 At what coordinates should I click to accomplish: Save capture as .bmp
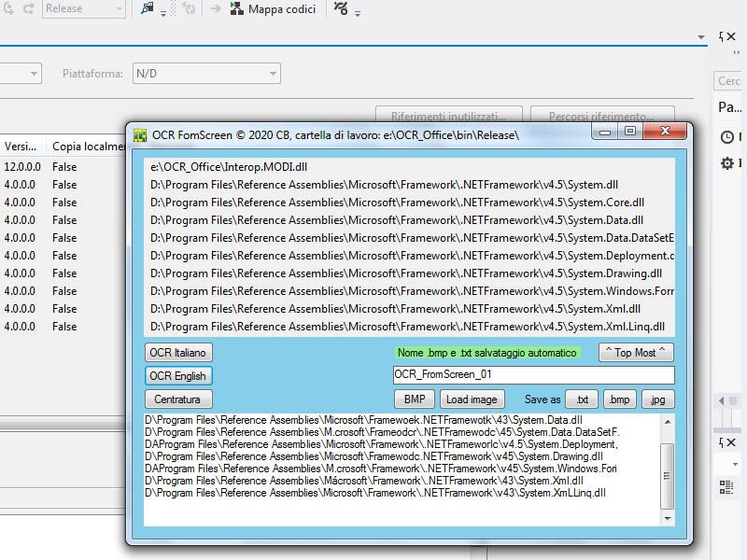coord(619,399)
